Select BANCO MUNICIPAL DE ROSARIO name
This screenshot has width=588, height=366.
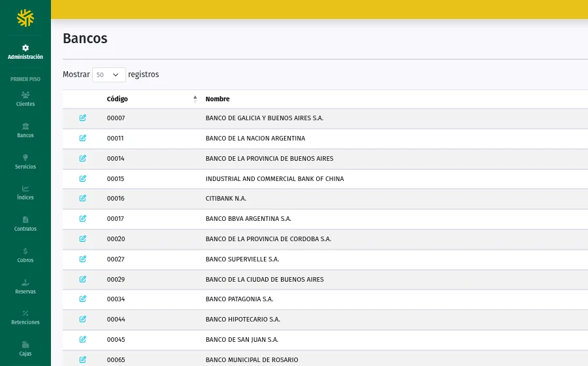(x=252, y=360)
